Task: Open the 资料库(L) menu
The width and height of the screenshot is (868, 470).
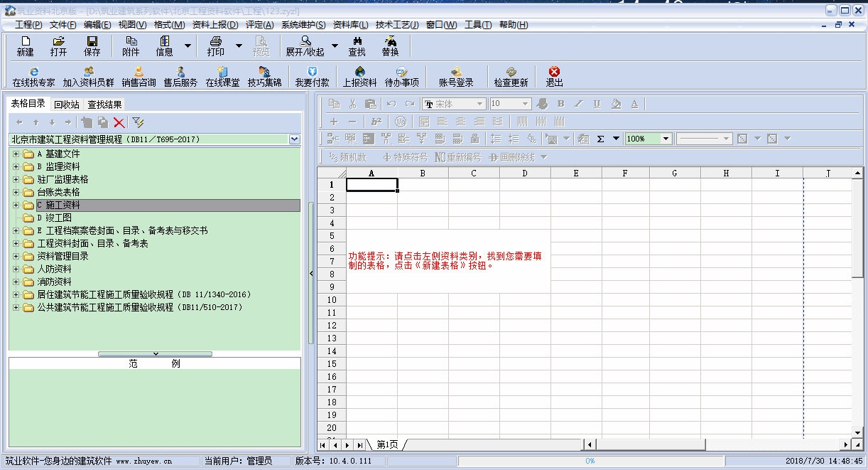Action: [x=350, y=25]
